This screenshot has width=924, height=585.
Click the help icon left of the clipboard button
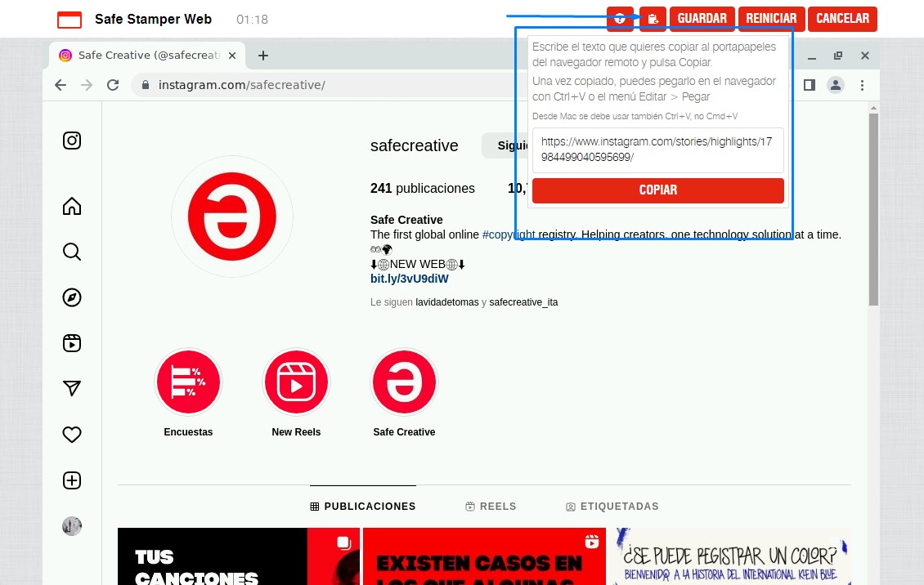(620, 19)
